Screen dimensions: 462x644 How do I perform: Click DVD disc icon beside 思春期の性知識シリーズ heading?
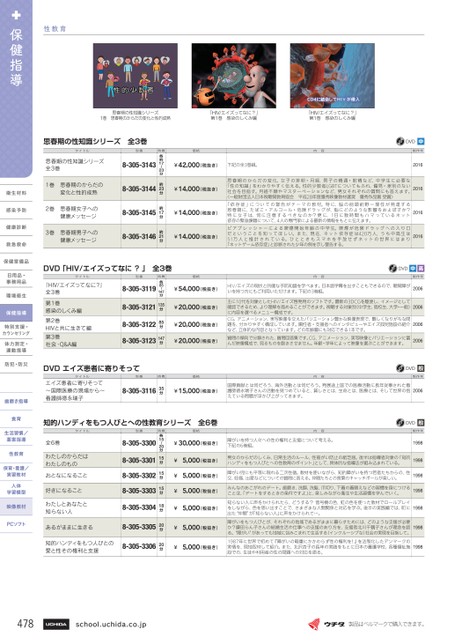400,141
